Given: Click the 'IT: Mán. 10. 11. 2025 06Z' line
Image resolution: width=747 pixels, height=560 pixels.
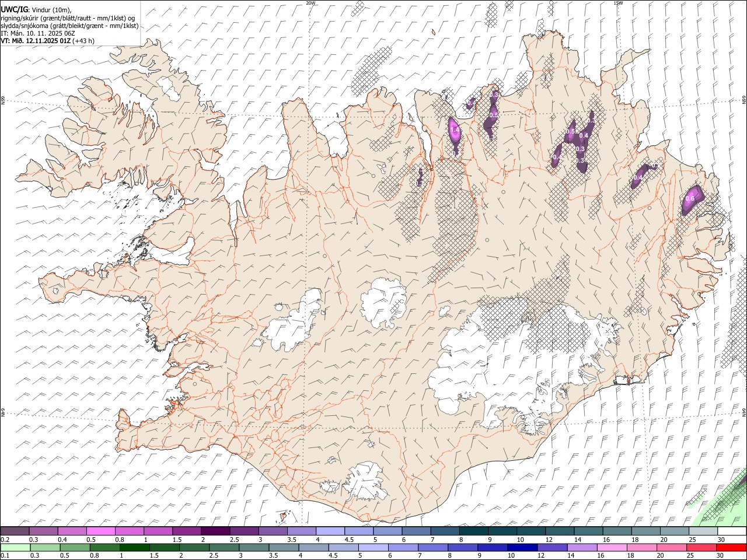Looking at the screenshot, I should click(37, 33).
